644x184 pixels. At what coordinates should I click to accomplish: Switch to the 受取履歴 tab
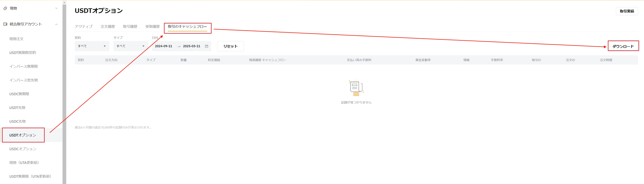pyautogui.click(x=152, y=26)
